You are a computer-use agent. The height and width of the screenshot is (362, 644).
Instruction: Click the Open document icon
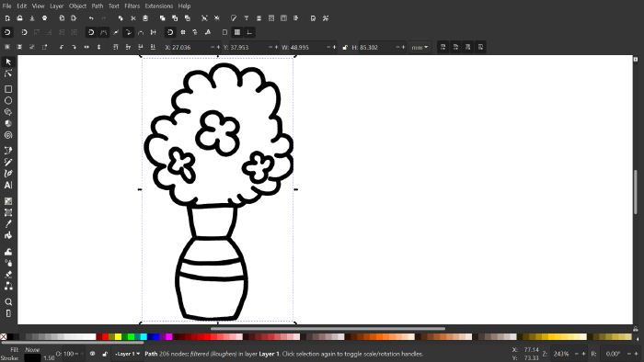19,18
